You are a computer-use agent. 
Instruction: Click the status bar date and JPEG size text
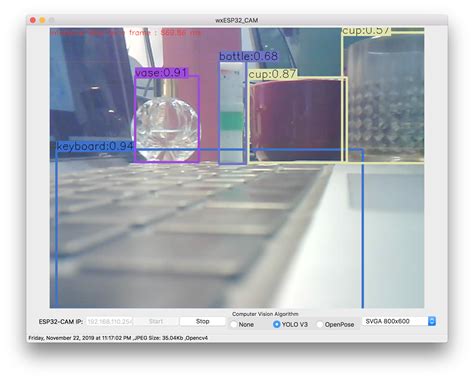point(118,338)
